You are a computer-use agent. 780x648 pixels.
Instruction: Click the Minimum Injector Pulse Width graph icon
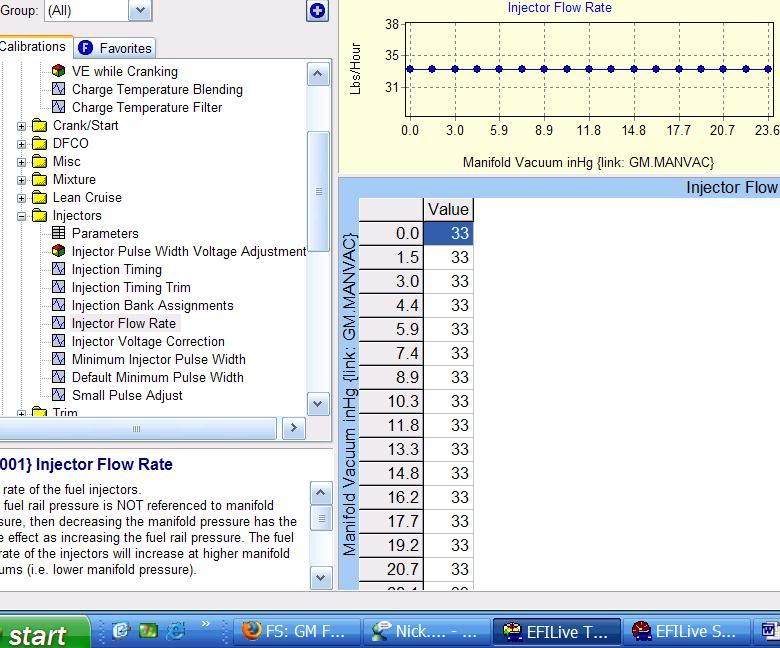(59, 359)
